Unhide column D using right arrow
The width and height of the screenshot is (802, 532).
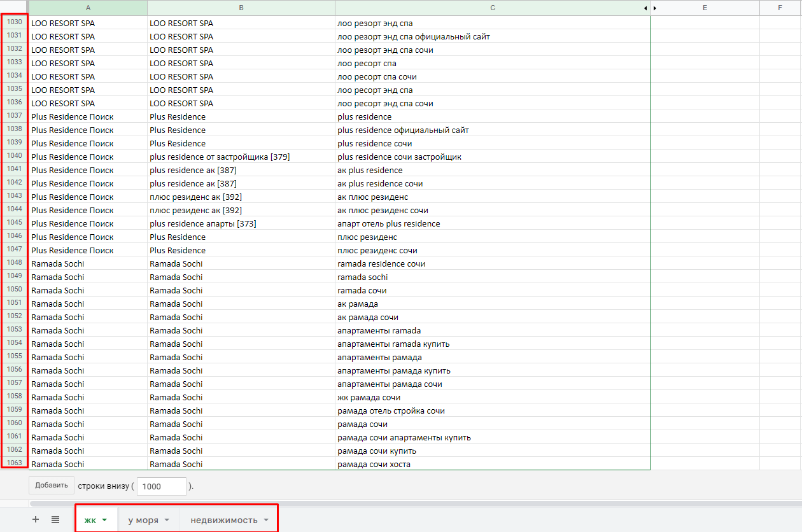655,8
